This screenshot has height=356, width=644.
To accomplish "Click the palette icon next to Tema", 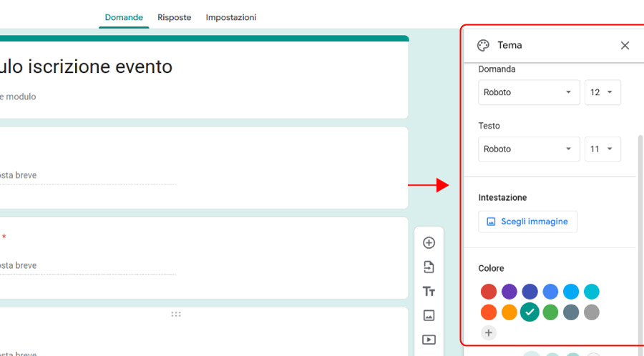I will pyautogui.click(x=483, y=46).
